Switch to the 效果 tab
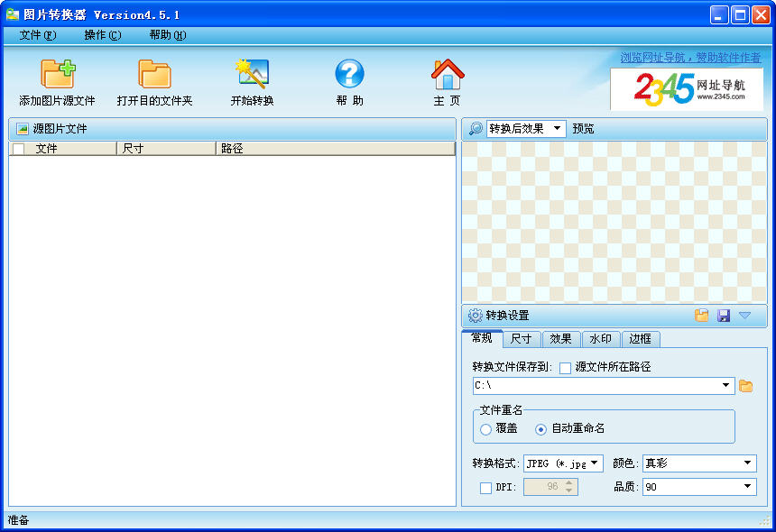The height and width of the screenshot is (532, 776). (560, 339)
